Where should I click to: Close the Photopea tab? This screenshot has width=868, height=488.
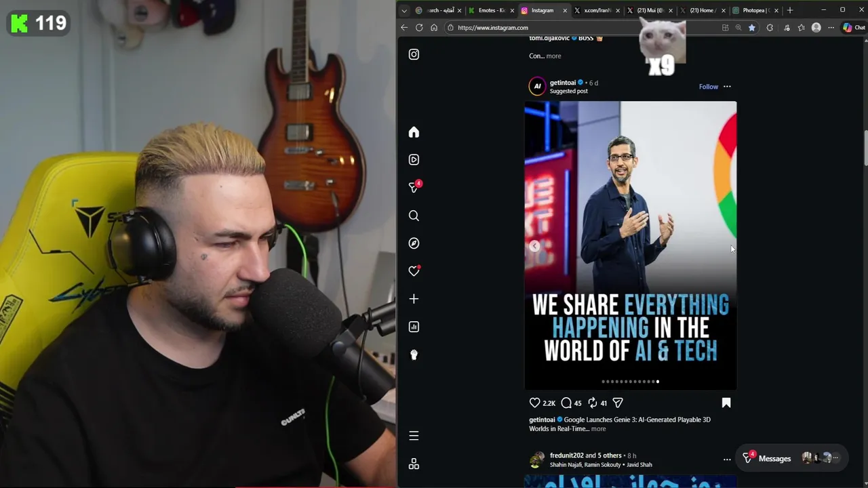tap(776, 10)
